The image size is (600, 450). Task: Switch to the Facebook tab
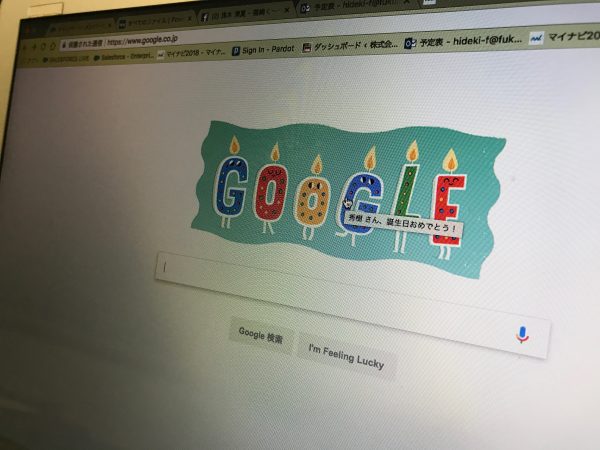(x=242, y=16)
